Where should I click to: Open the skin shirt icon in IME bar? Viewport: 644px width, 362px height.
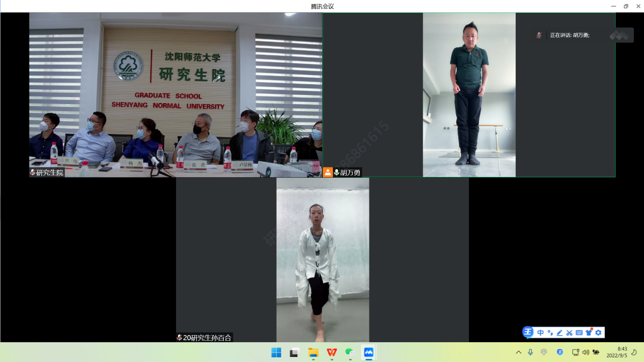coord(589,333)
